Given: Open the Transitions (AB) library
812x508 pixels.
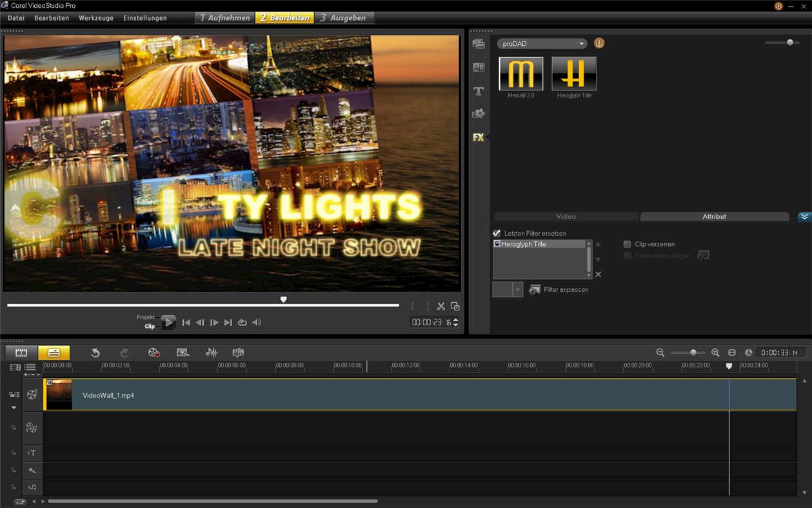Looking at the screenshot, I should [x=479, y=67].
